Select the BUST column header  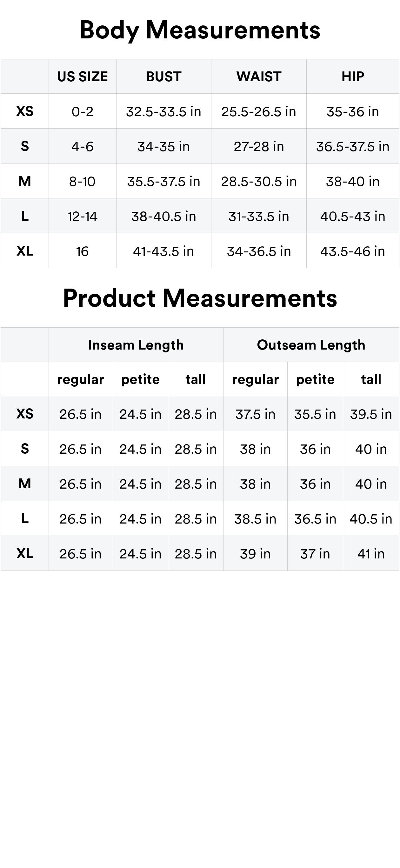(164, 77)
